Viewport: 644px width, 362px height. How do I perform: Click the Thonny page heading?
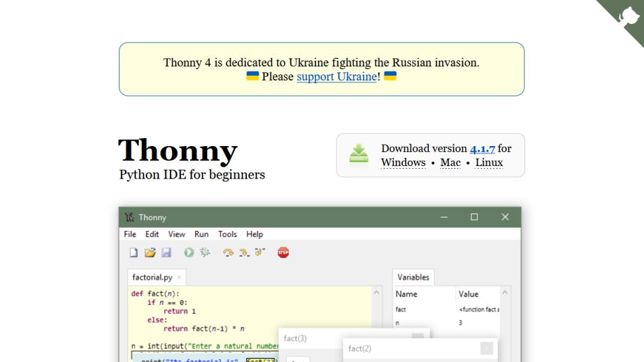pyautogui.click(x=178, y=151)
